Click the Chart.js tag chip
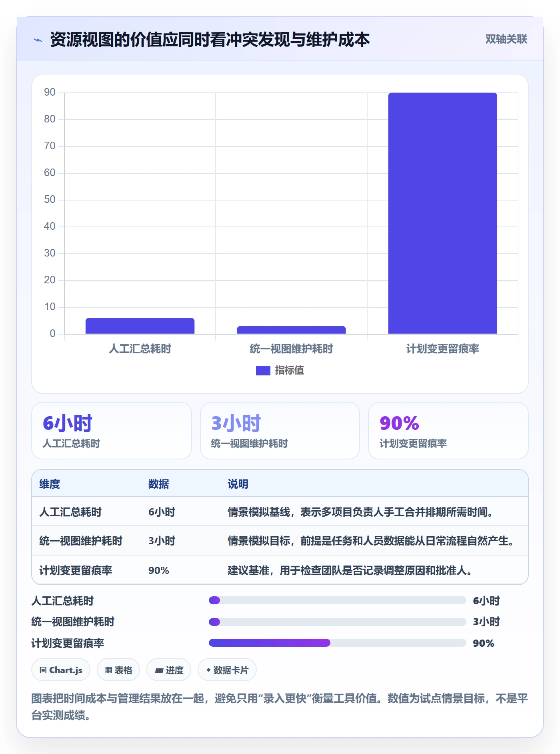Viewport: 560px width, 754px height. pos(61,670)
